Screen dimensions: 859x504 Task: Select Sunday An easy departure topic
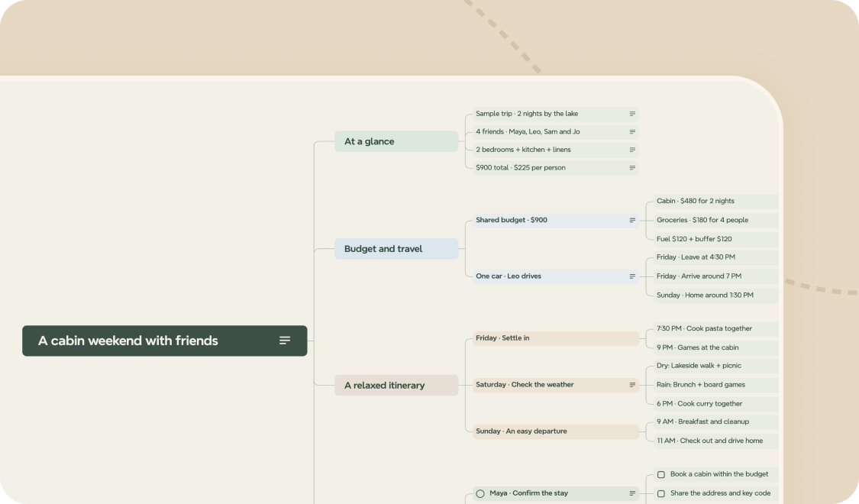pos(556,431)
